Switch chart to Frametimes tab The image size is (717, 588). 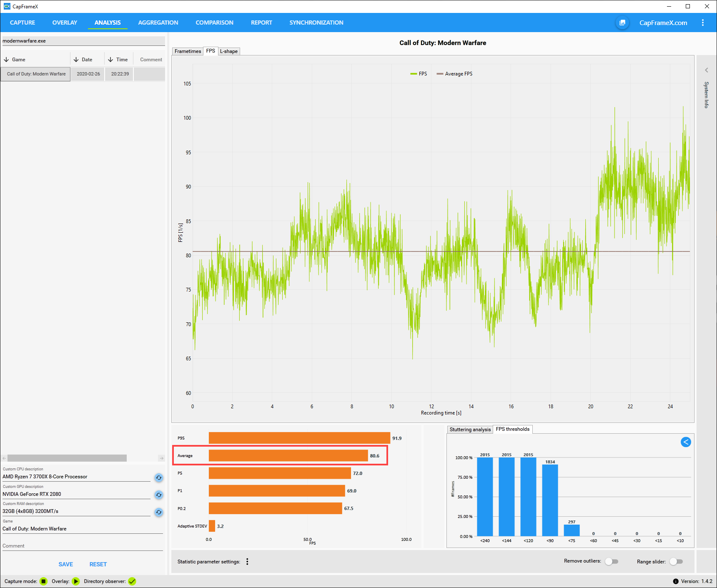tap(188, 51)
